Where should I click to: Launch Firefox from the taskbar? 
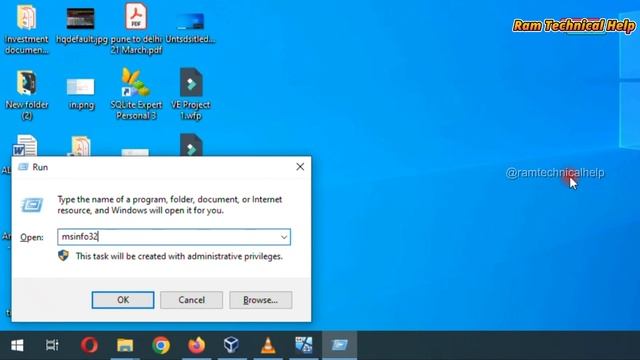coord(196,346)
